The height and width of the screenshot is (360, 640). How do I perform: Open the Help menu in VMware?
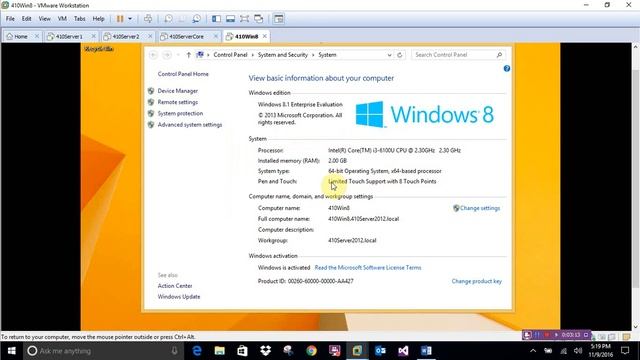[x=98, y=19]
